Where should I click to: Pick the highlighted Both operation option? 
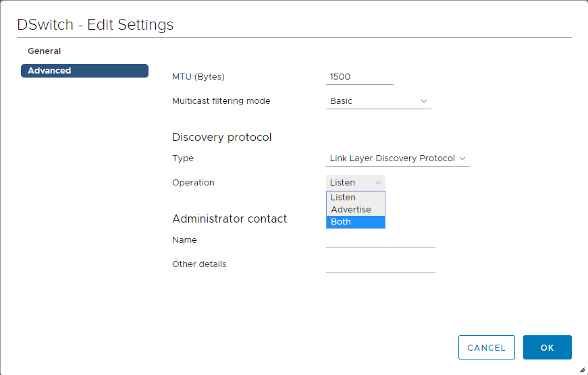355,222
